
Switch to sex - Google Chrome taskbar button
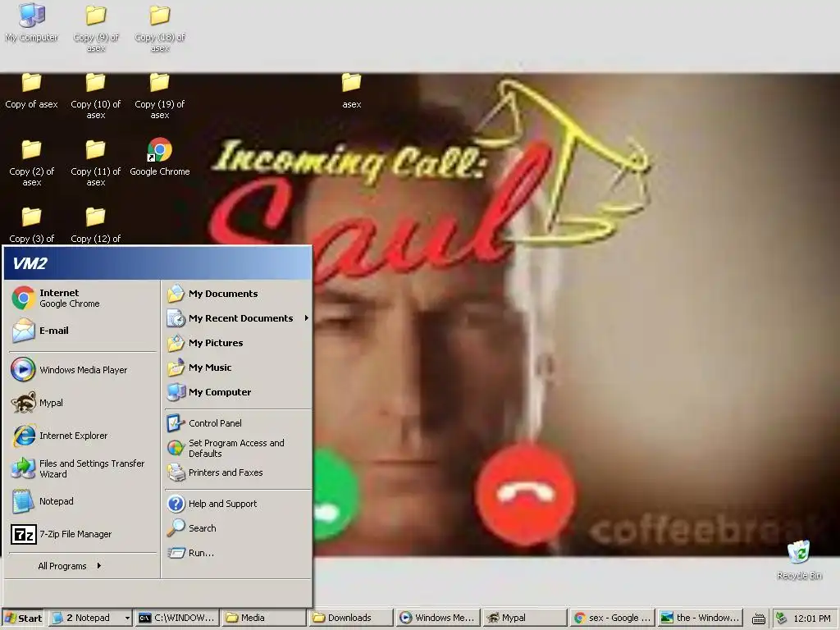coord(611,618)
